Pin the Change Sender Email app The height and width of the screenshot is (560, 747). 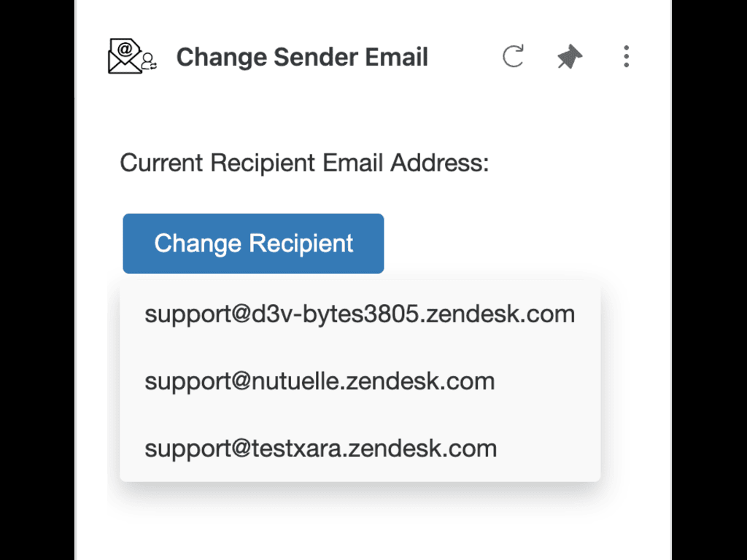click(x=569, y=57)
